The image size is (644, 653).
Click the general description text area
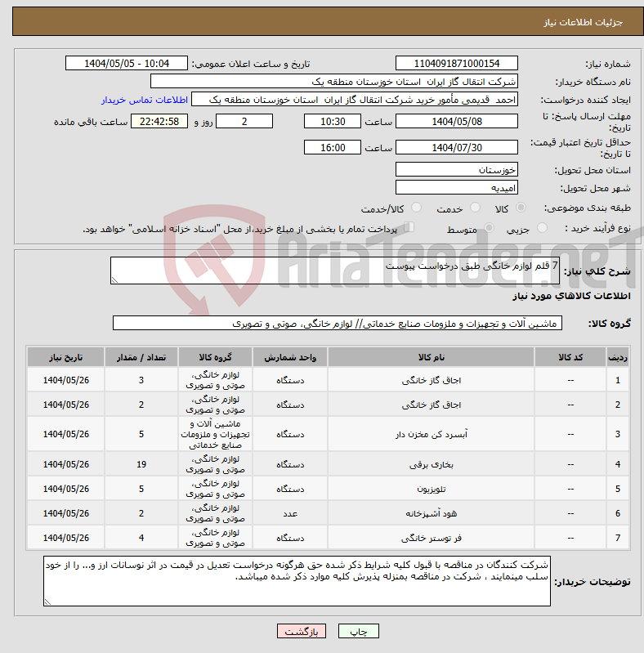[x=335, y=271]
